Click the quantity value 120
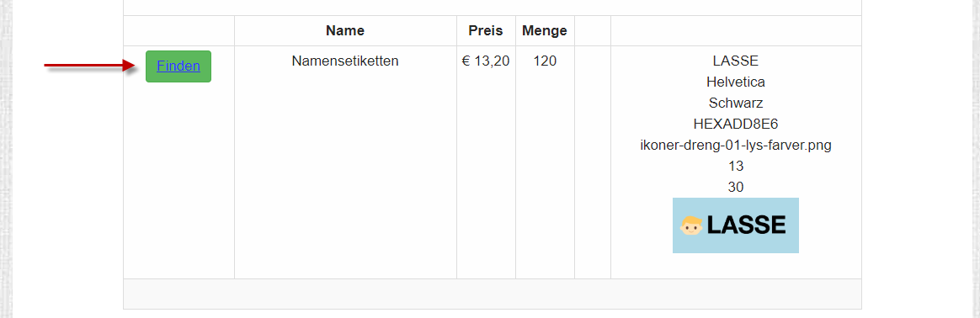 click(x=545, y=61)
